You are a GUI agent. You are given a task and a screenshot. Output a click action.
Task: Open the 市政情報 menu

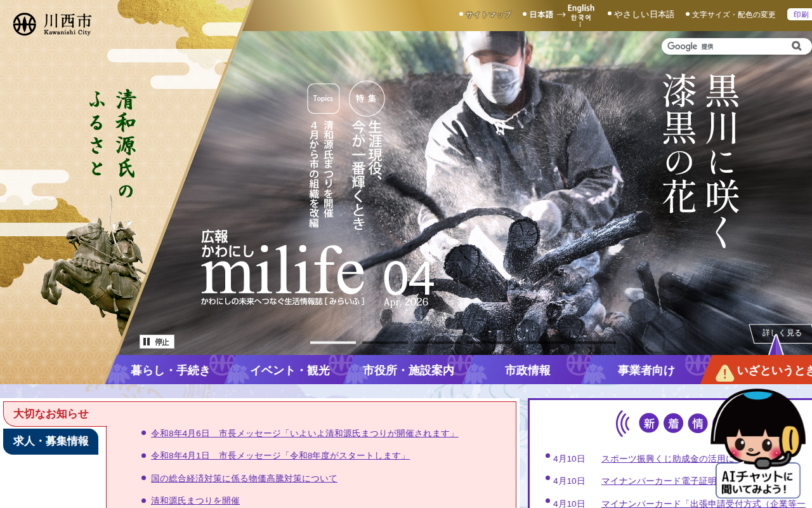[528, 370]
